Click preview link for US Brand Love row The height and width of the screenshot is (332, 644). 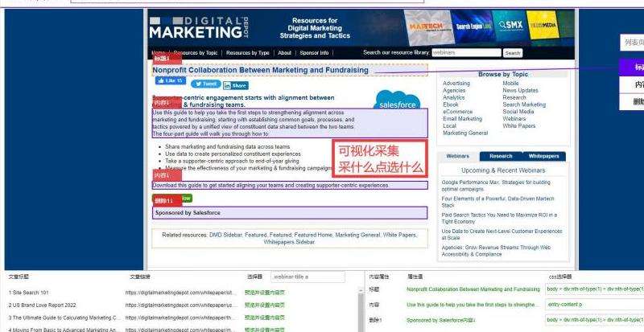coord(265,305)
